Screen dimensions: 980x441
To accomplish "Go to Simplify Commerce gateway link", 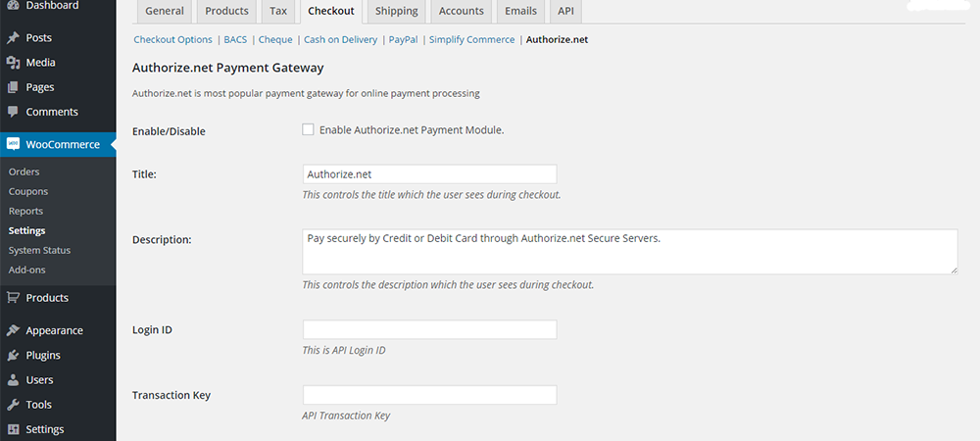I will [471, 40].
